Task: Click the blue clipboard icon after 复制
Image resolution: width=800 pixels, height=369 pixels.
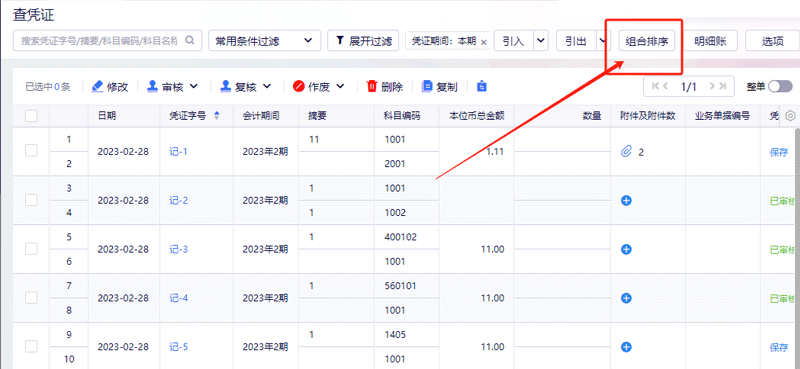Action: coord(482,87)
